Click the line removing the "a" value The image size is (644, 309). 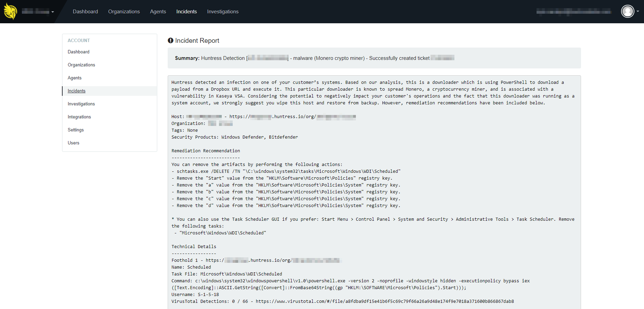(286, 185)
